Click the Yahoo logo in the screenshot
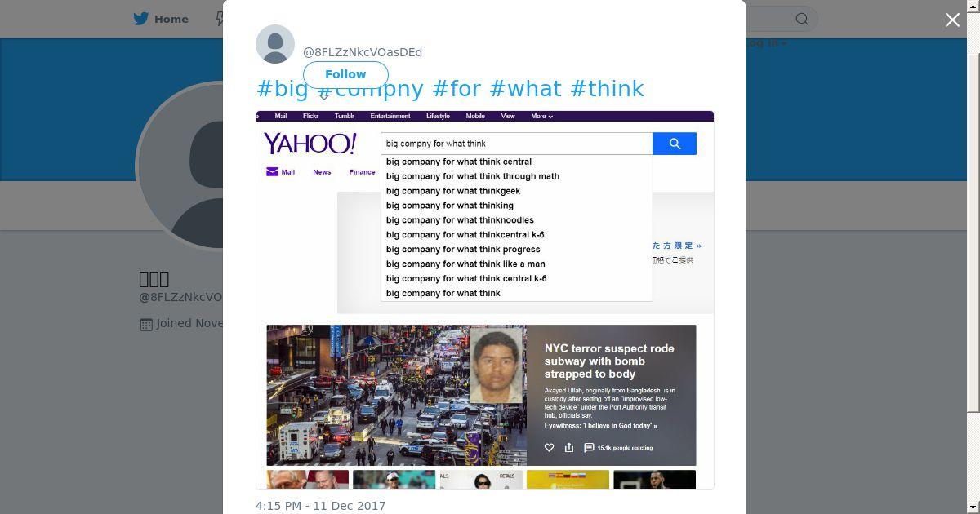980x514 pixels. 310,144
